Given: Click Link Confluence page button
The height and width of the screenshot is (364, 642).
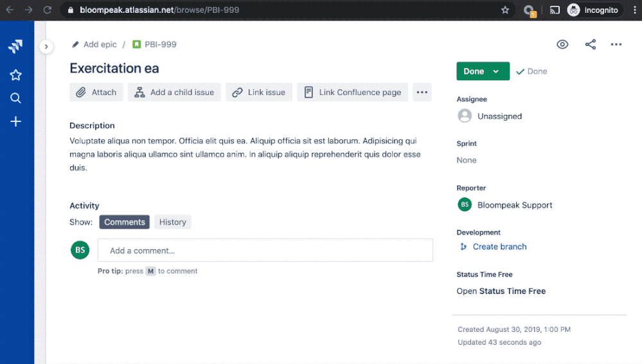Looking at the screenshot, I should [x=353, y=92].
